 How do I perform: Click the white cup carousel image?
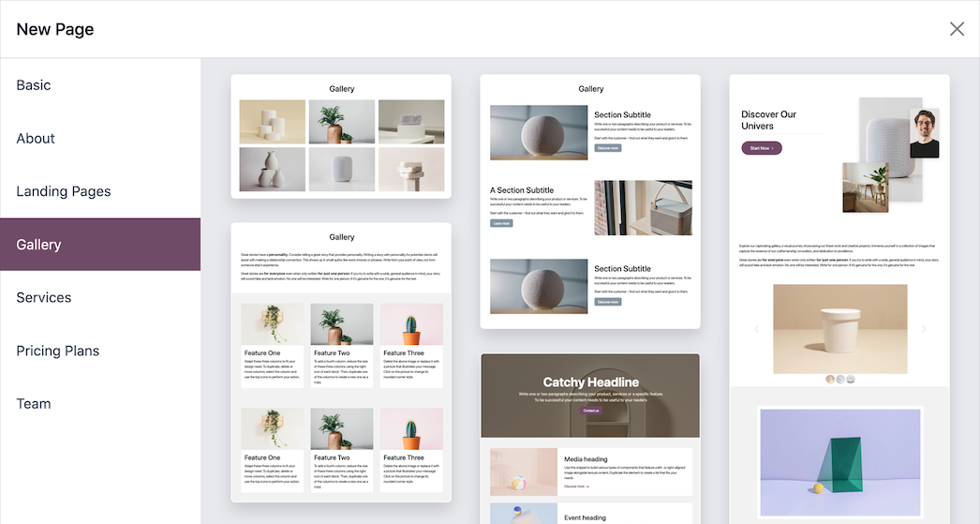840,329
